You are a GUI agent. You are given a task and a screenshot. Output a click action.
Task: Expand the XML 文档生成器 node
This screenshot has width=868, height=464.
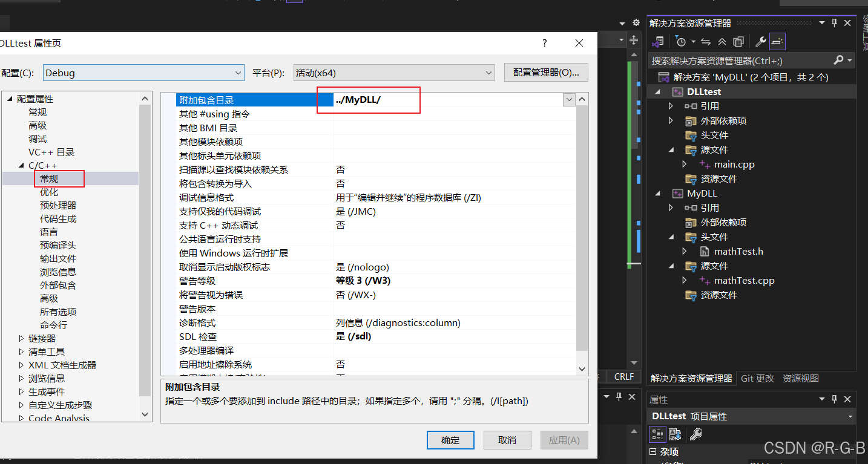coord(21,365)
